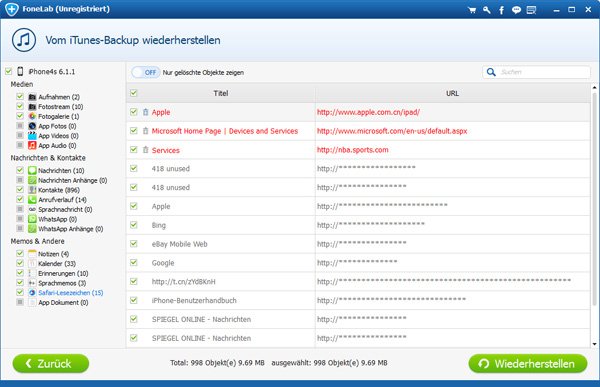Uncheck the eBay Mobile Web row checkbox
Screen dimensions: 600x387
point(134,243)
